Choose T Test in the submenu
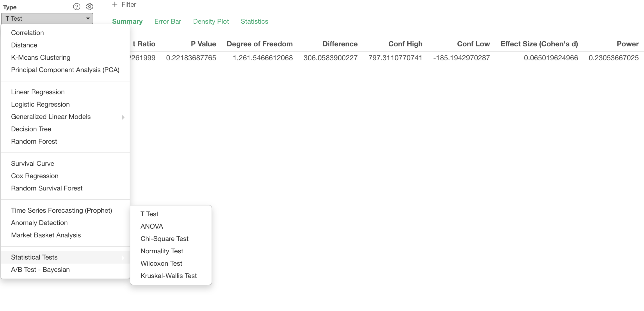 [171, 214]
